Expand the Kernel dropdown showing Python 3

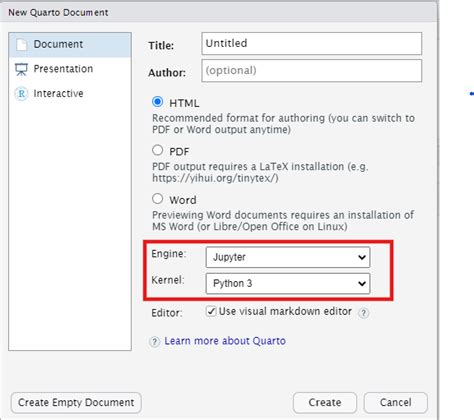288,283
